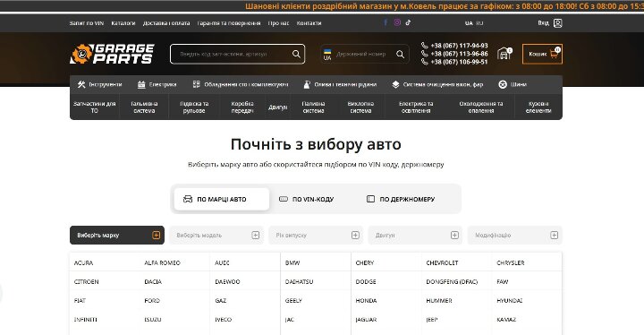The height and width of the screenshot is (335, 644).
Task: Switch language to UA
Action: (469, 23)
